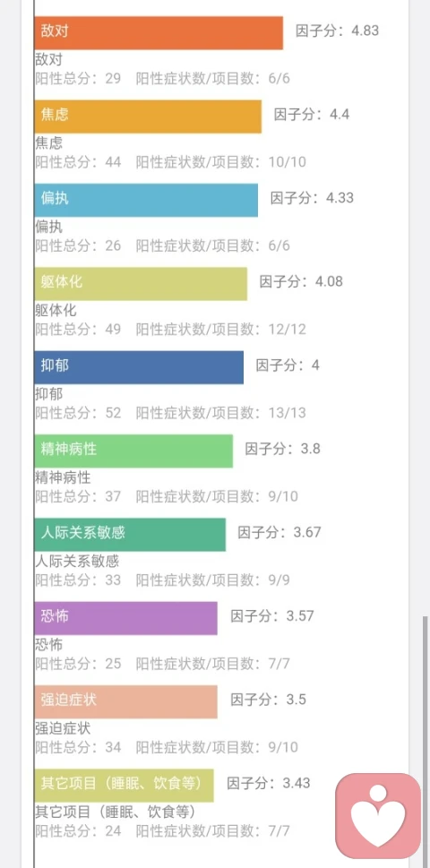The image size is (430, 868).
Task: Tap the pink heart app icon
Action: click(x=378, y=815)
